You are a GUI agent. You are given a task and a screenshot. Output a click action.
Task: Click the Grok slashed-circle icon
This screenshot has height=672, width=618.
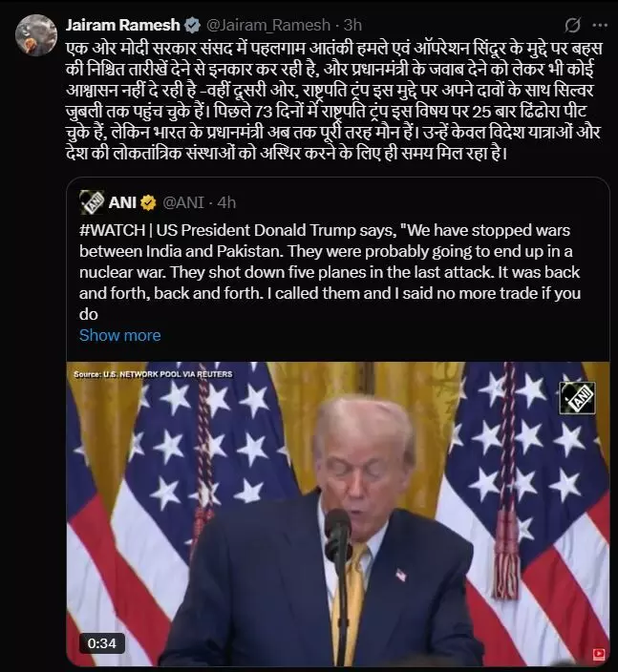572,26
